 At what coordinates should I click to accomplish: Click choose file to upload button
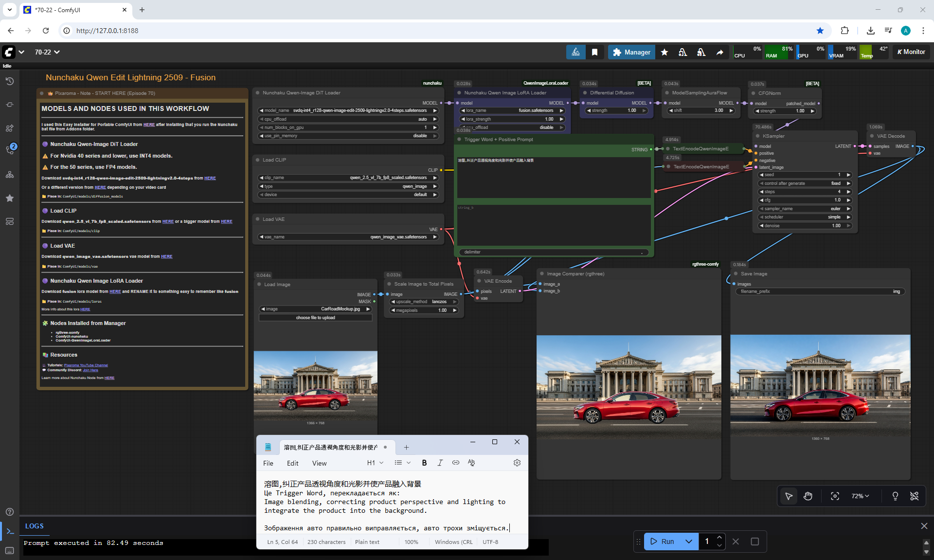click(x=315, y=318)
